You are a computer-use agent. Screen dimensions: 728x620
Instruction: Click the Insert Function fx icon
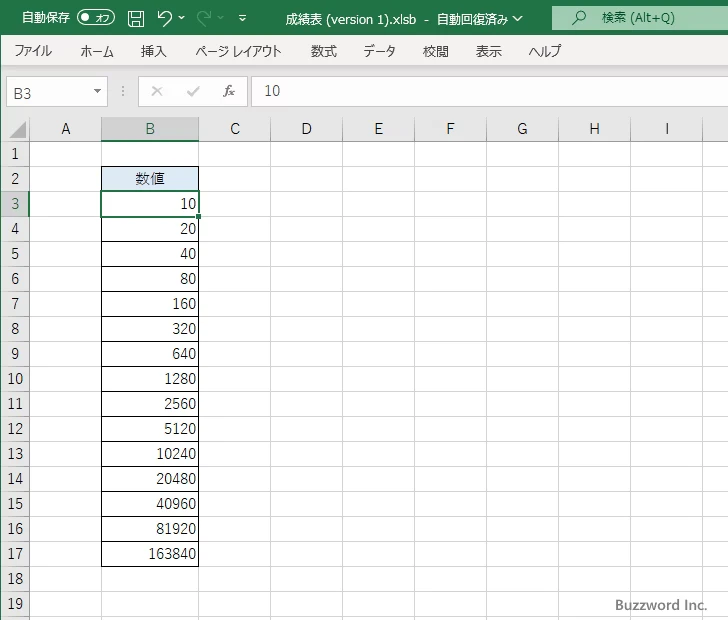pos(229,91)
